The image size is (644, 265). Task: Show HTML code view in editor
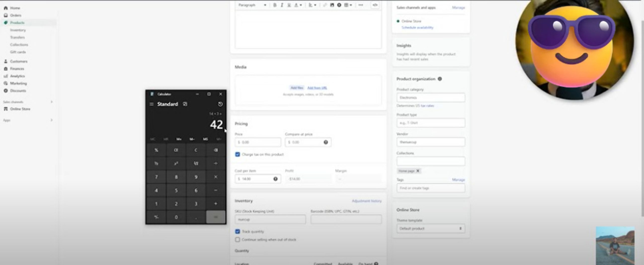375,5
